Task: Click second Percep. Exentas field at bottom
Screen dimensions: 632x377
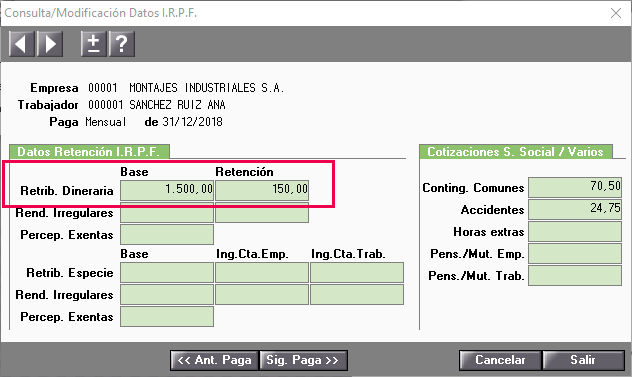Action: coord(167,317)
